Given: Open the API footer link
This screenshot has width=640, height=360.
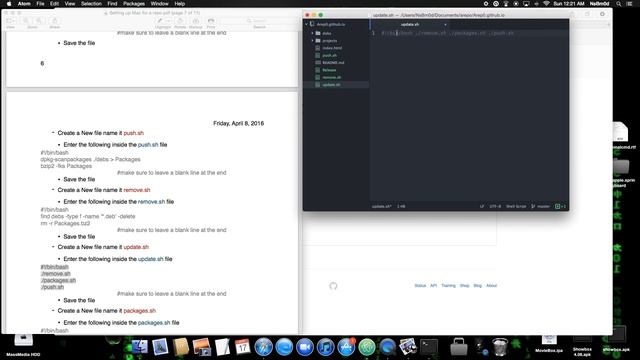Looking at the screenshot, I should 433,286.
